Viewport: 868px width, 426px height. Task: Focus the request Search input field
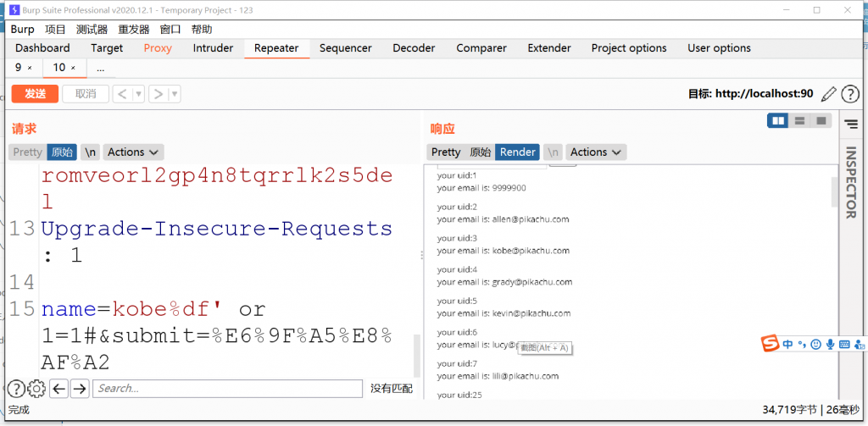[x=227, y=389]
